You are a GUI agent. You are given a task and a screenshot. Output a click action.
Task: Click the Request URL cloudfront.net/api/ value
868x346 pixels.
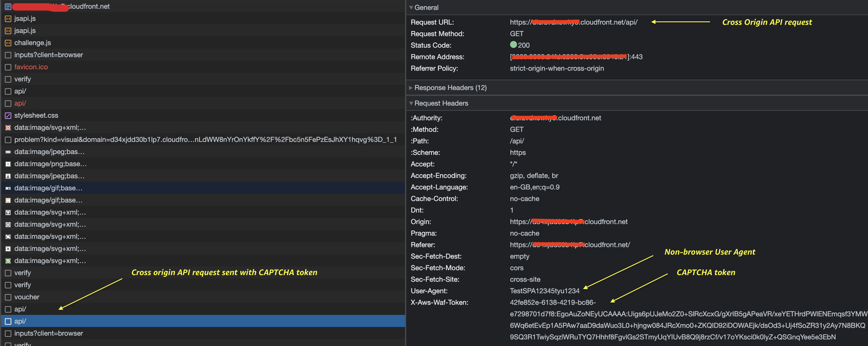[573, 22]
